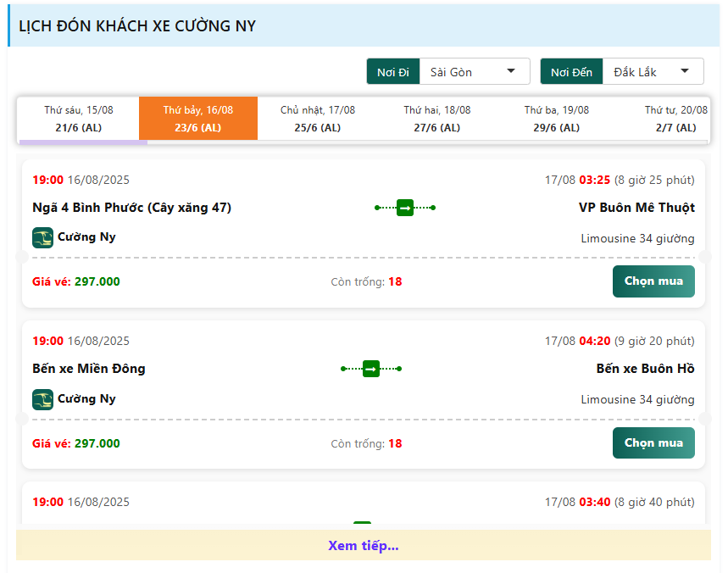Click the heading Lịch đón khách xe Cường Ny

(x=137, y=26)
